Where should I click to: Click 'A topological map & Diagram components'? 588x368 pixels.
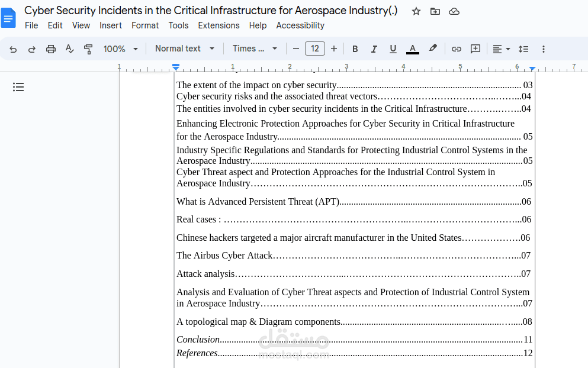pos(354,322)
